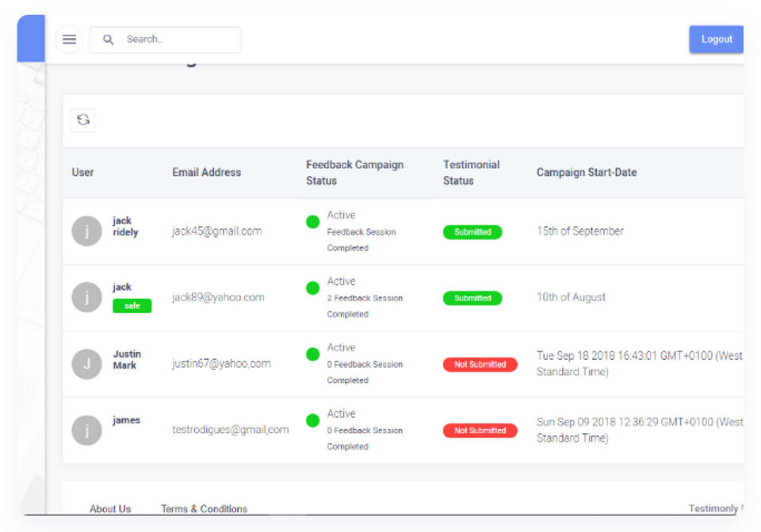Click the Testimonial Status column header
The width and height of the screenshot is (761, 532).
(471, 173)
